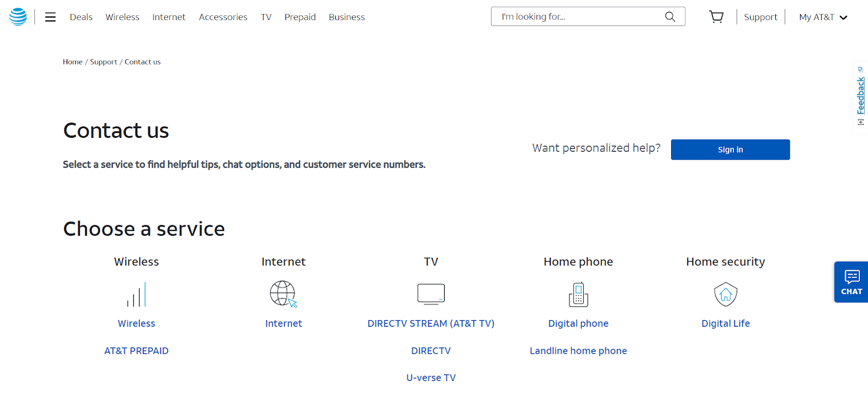
Task: Open the Prepaid menu item
Action: pyautogui.click(x=300, y=17)
